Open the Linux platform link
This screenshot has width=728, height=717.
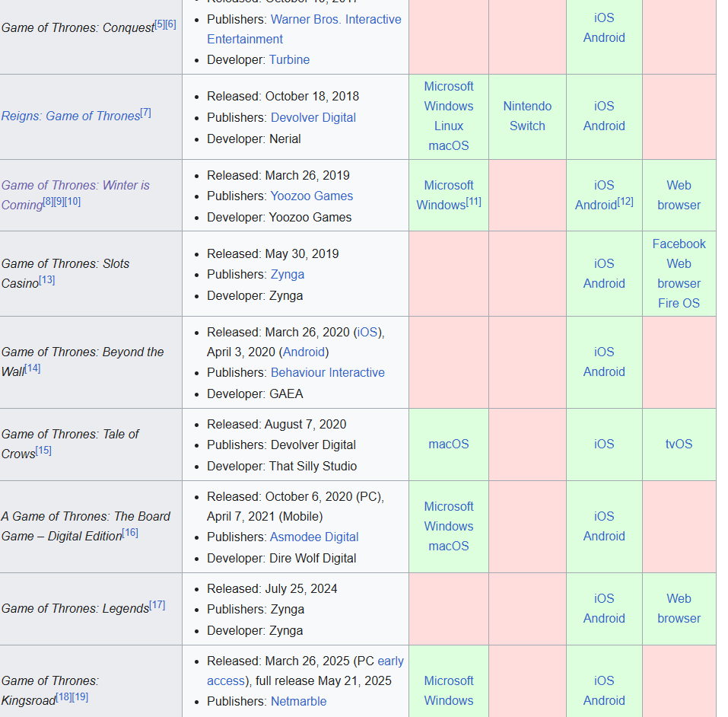point(449,126)
